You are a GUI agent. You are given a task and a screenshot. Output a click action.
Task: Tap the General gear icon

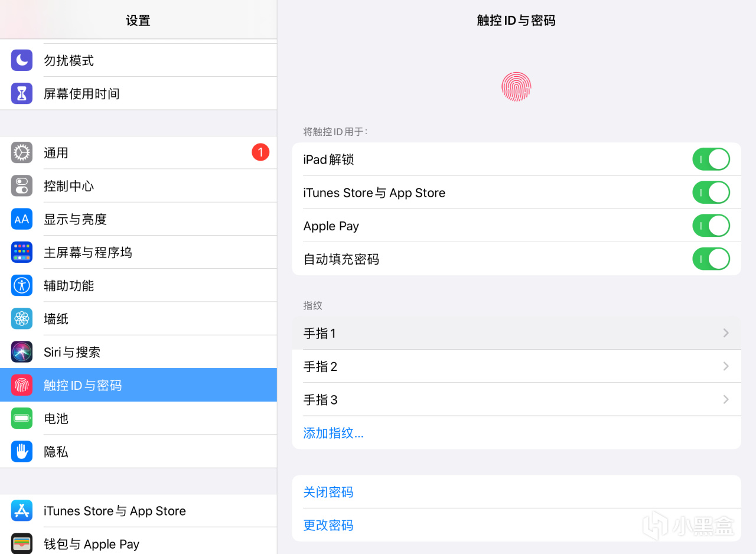point(22,152)
